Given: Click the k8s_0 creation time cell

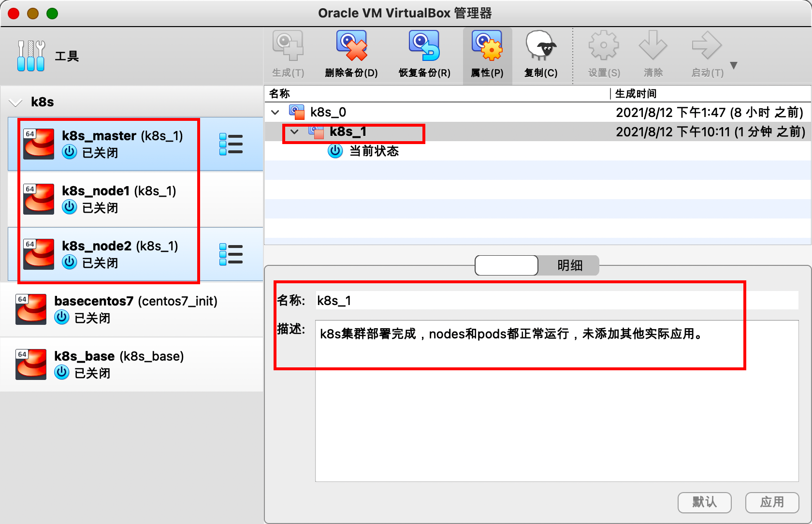Looking at the screenshot, I should point(710,112).
